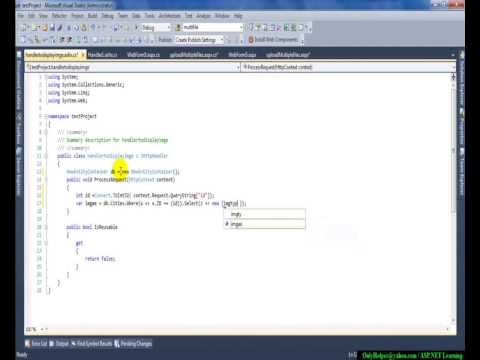Click the 'return false;' statement
This screenshot has height=360, width=480.
point(100,259)
